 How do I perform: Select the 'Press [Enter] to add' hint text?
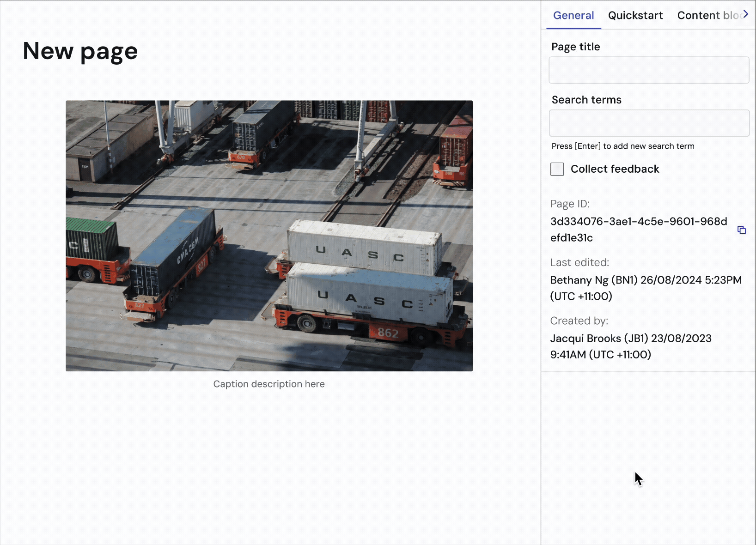623,146
